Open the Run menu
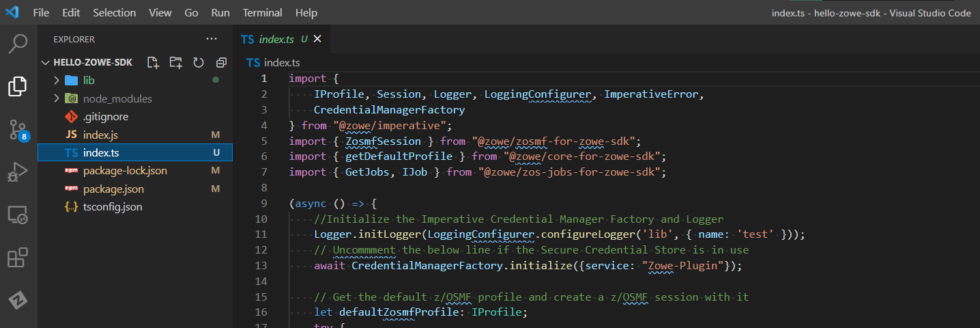Image resolution: width=980 pixels, height=328 pixels. coord(220,12)
